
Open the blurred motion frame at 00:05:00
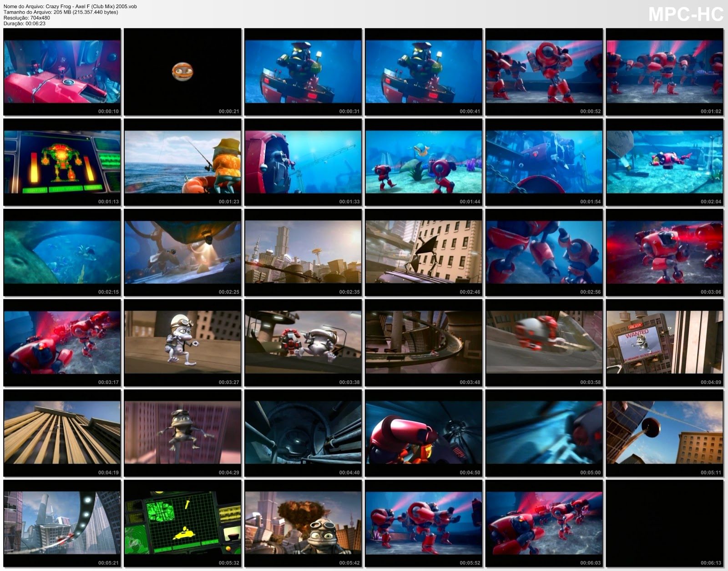[544, 433]
